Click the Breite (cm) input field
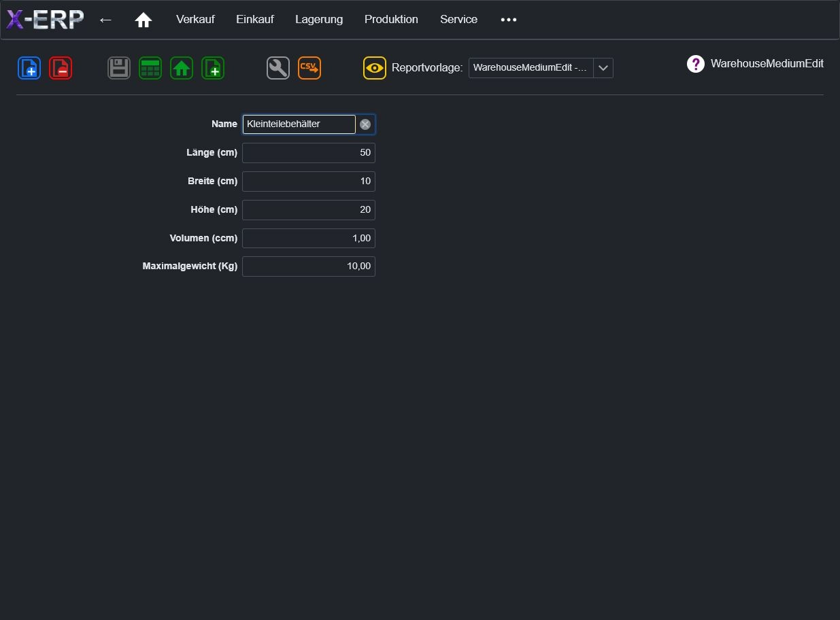The image size is (840, 620). click(309, 182)
